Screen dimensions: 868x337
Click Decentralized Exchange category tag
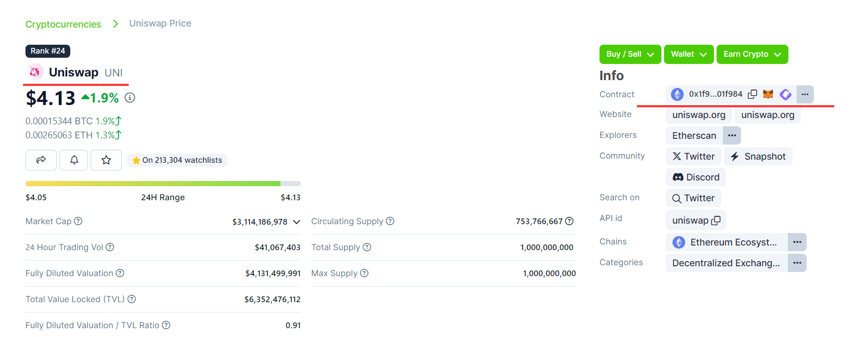[x=726, y=263]
